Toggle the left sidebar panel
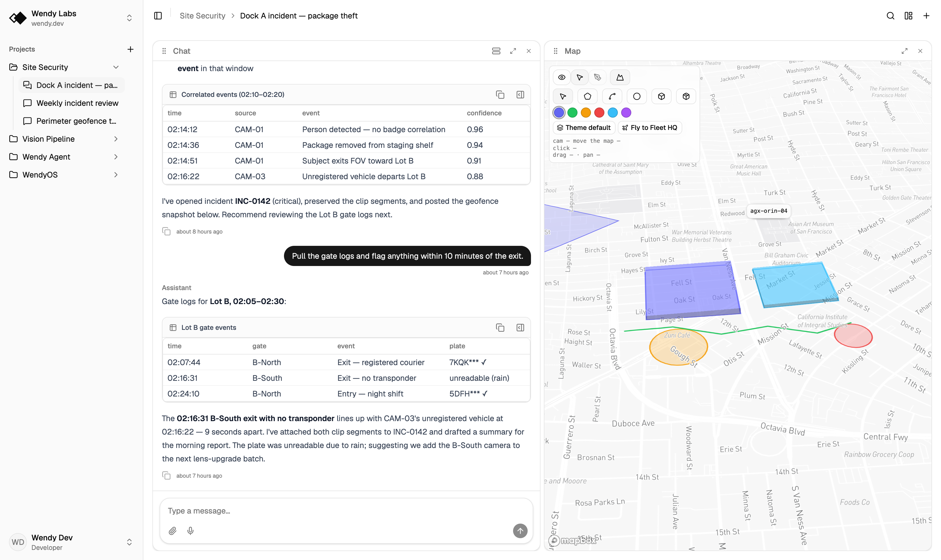This screenshot has height=560, width=941. [x=158, y=16]
